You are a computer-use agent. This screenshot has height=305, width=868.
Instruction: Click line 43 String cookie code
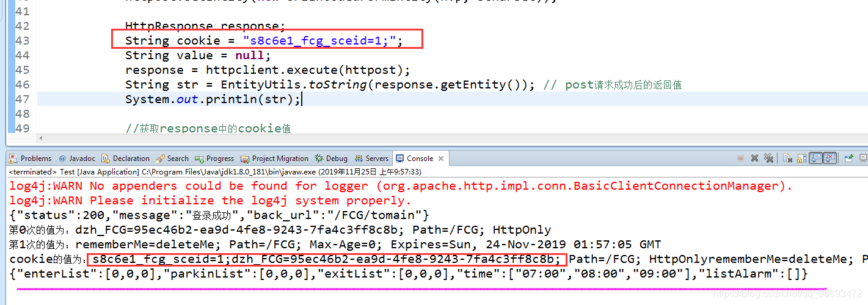click(x=264, y=41)
